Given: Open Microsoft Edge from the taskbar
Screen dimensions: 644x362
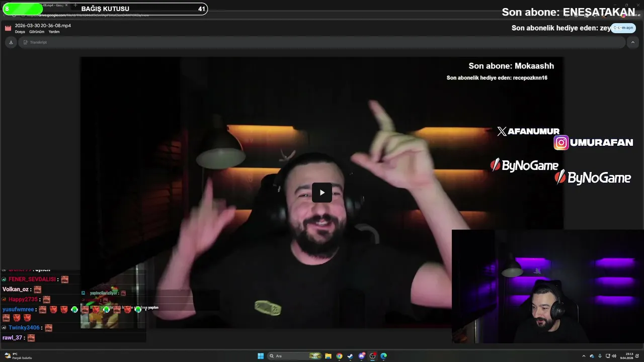Looking at the screenshot, I should tap(383, 356).
